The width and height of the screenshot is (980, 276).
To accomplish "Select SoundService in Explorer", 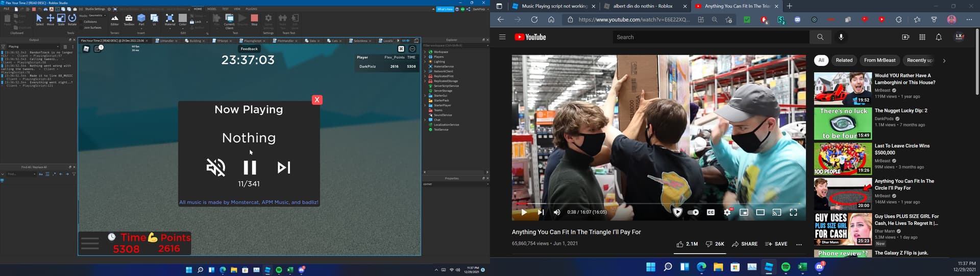I will [443, 115].
